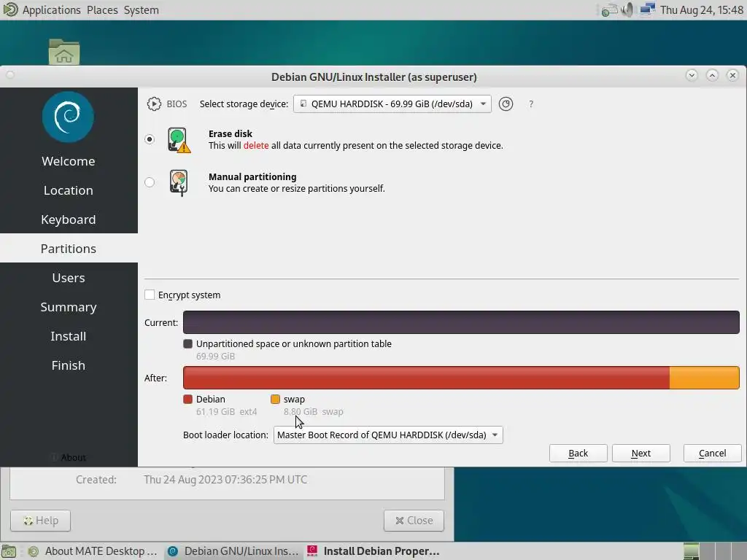Open the Select storage device dropdown
The image size is (747, 560).
pos(392,104)
